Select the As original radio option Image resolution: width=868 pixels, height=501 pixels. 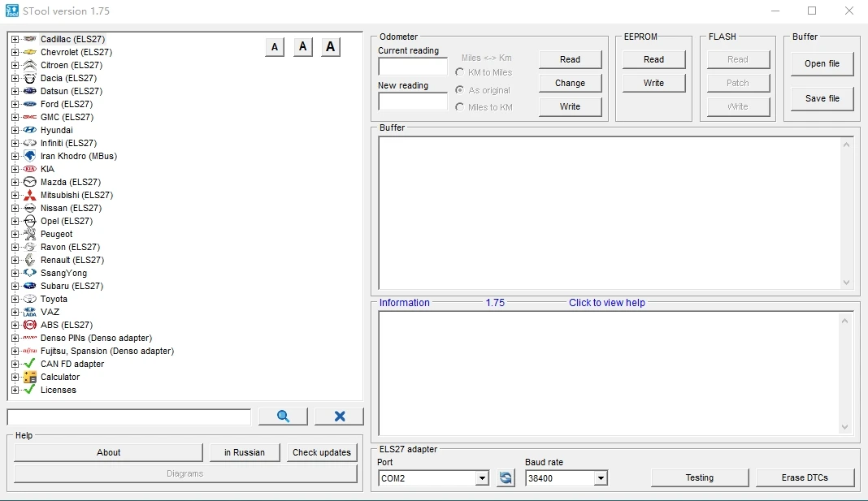(459, 89)
